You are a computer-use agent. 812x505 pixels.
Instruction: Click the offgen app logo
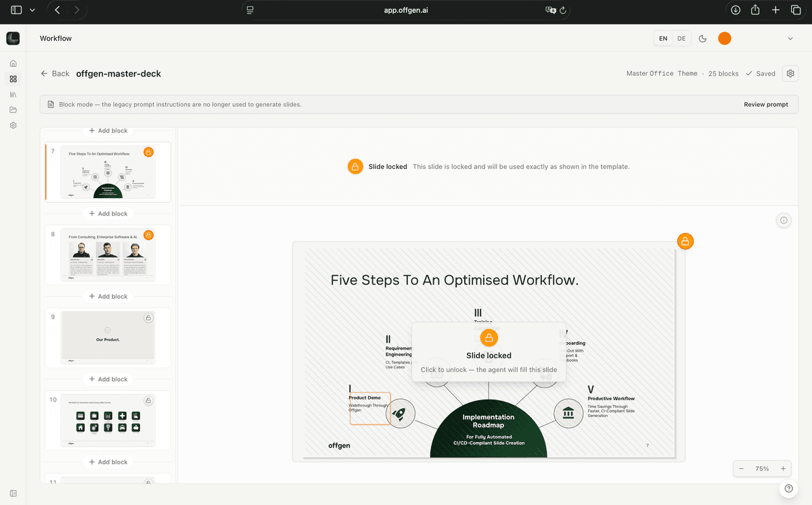tap(13, 39)
